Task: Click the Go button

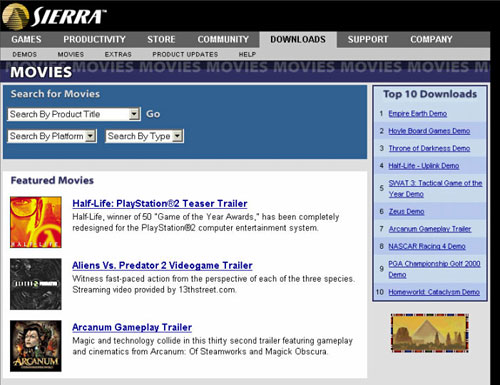Action: (x=153, y=114)
